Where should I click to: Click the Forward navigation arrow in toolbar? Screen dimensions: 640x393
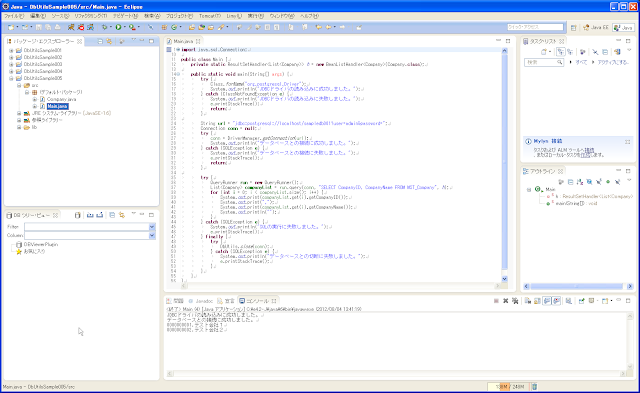[x=342, y=27]
